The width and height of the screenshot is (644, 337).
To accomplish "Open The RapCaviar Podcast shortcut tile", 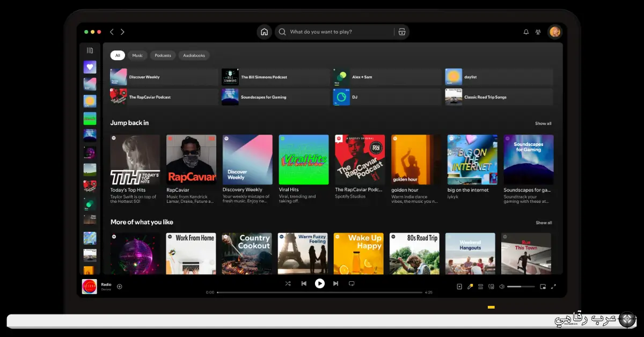I will [x=164, y=97].
